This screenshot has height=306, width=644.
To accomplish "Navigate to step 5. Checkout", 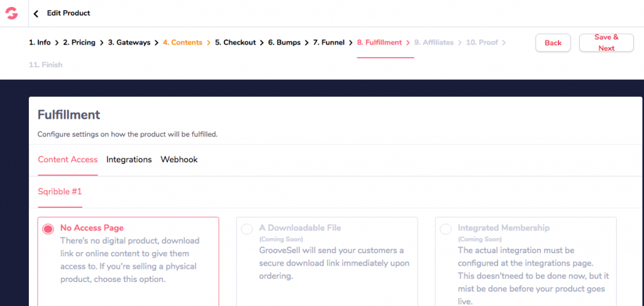I will 235,43.
